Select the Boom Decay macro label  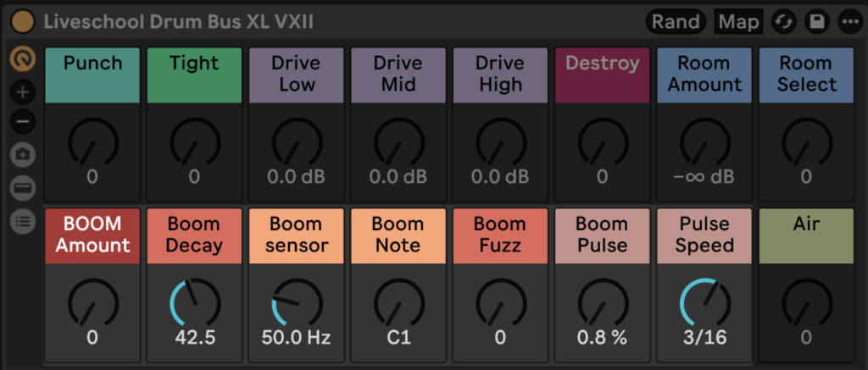pyautogui.click(x=194, y=235)
